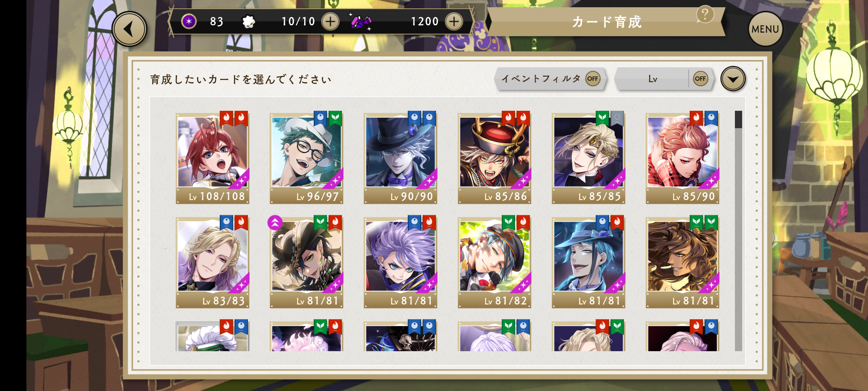Select the Lv 108/108 red-haired card
The width and height of the screenshot is (868, 391).
pyautogui.click(x=212, y=158)
